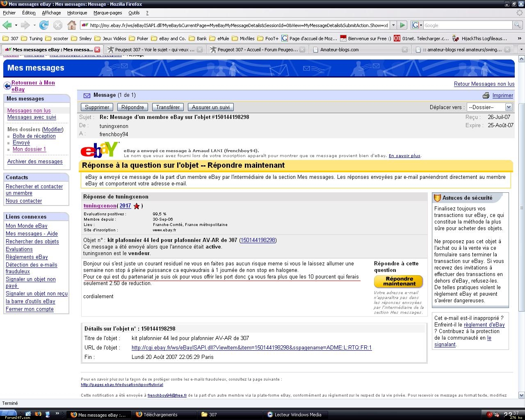The height and width of the screenshot is (420, 525).
Task: Open the search engine selector dropdown
Action: click(416, 25)
